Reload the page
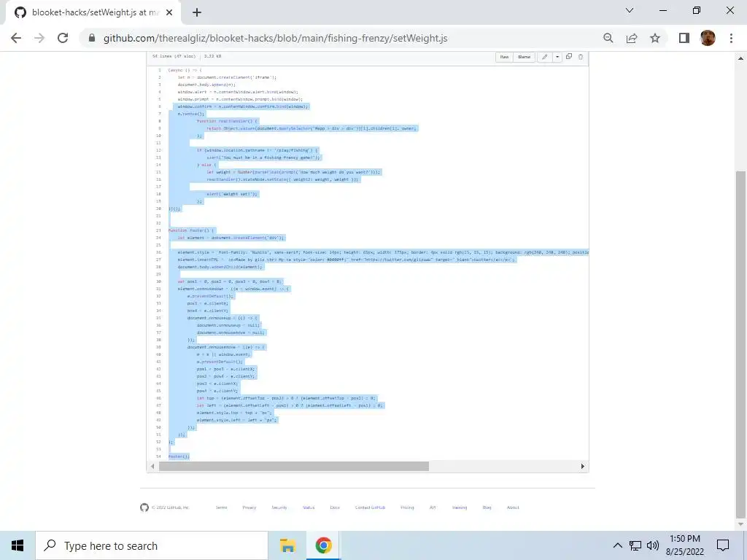The image size is (747, 560). tap(63, 38)
